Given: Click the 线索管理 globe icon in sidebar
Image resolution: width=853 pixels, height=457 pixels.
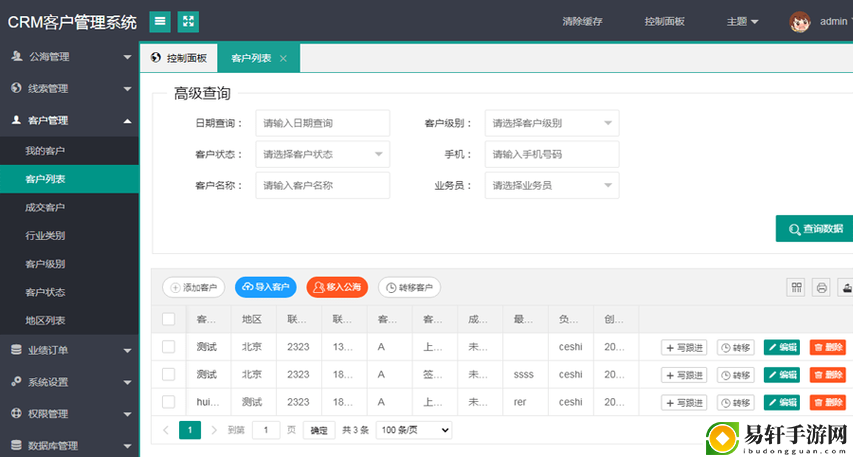Looking at the screenshot, I should (x=16, y=88).
